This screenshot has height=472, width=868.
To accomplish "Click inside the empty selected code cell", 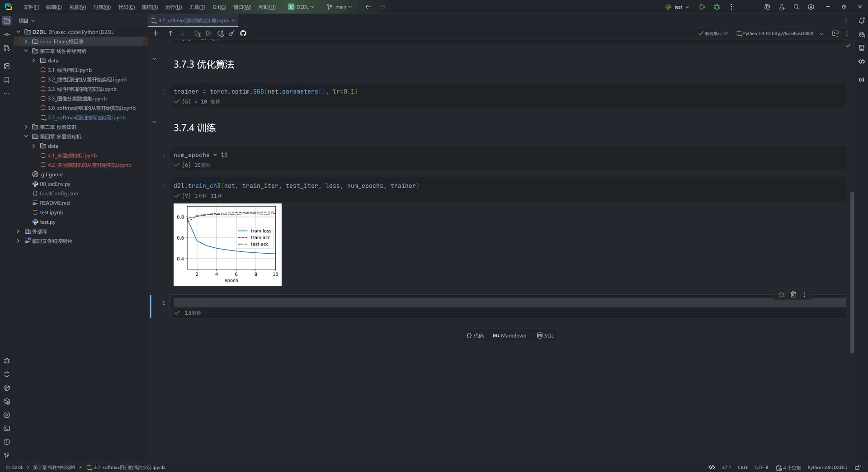I will pos(509,302).
